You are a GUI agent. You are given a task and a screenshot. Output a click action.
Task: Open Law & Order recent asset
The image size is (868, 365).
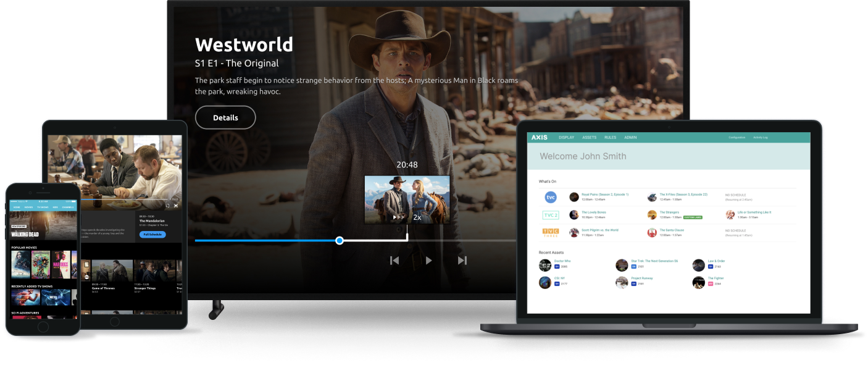[x=717, y=261]
